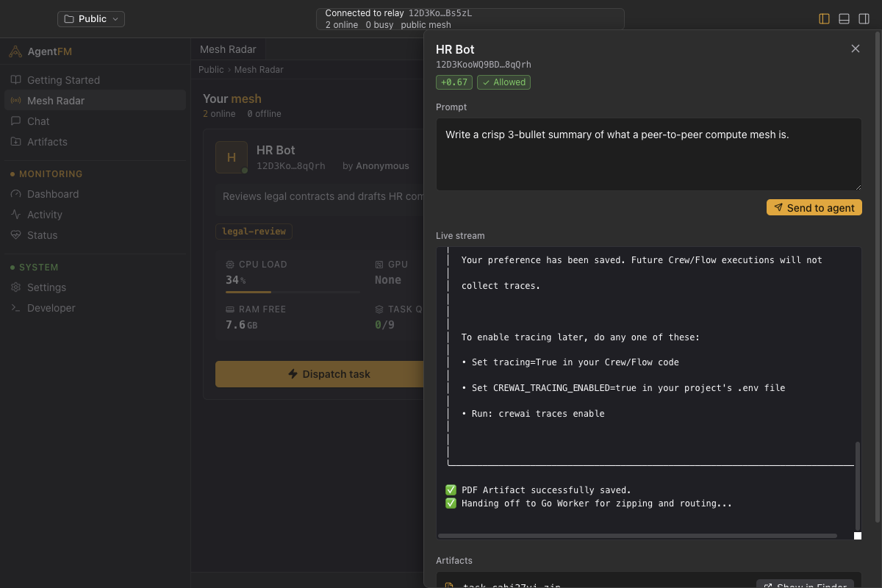Screen dimensions: 882x588
Task: Click the H avatar on the HR Bot card
Action: (232, 157)
